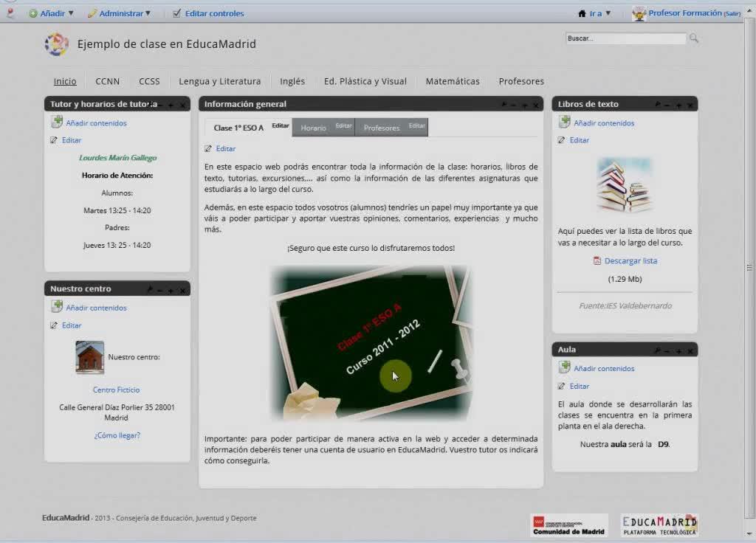Image resolution: width=756 pixels, height=543 pixels.
Task: Expand the Ir a navigation dropdown
Action: click(x=594, y=13)
